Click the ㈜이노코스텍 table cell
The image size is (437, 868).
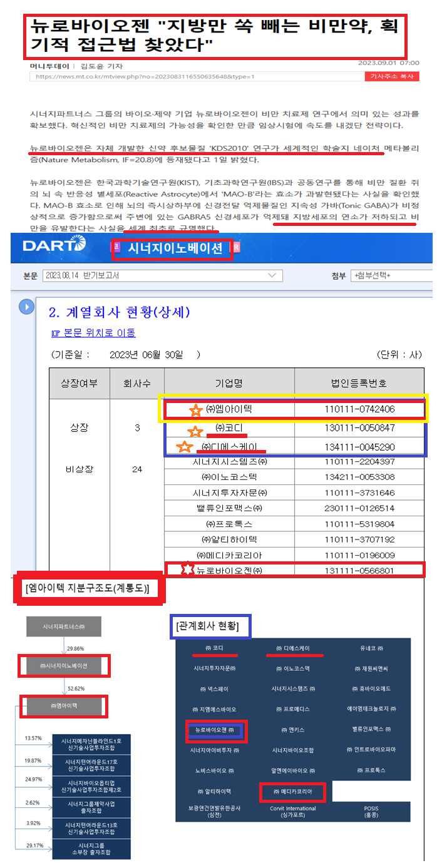229,477
